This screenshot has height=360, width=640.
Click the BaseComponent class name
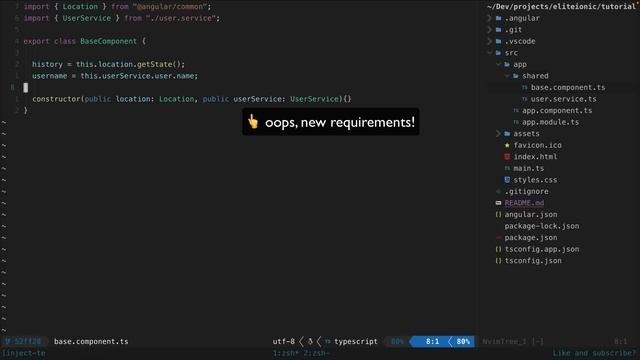pos(109,41)
